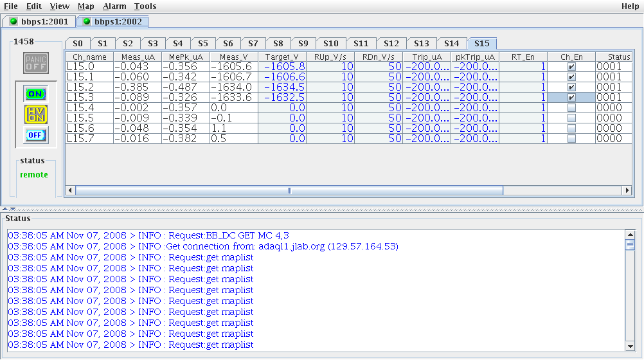Viewport: 644px width, 360px height.
Task: Select RDn_V/s cell for L15.5
Action: pos(379,118)
